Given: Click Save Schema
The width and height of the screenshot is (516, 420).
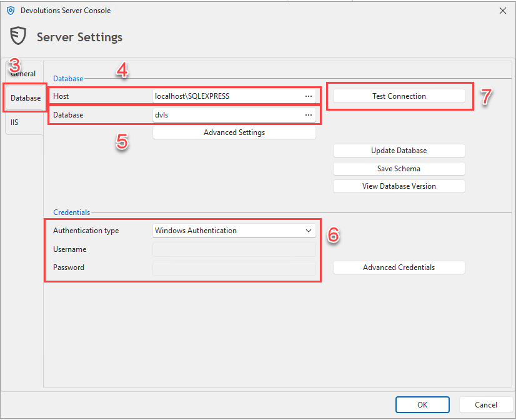Looking at the screenshot, I should tap(399, 169).
